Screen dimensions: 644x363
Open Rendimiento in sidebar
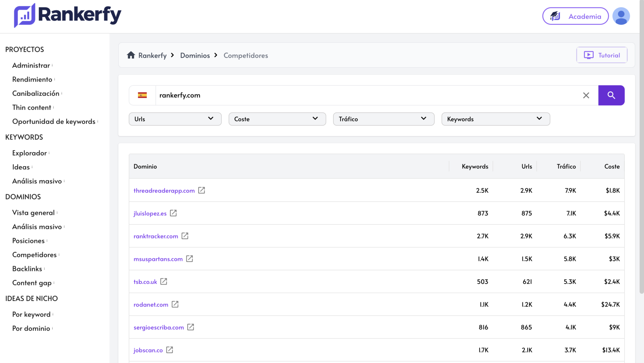32,80
